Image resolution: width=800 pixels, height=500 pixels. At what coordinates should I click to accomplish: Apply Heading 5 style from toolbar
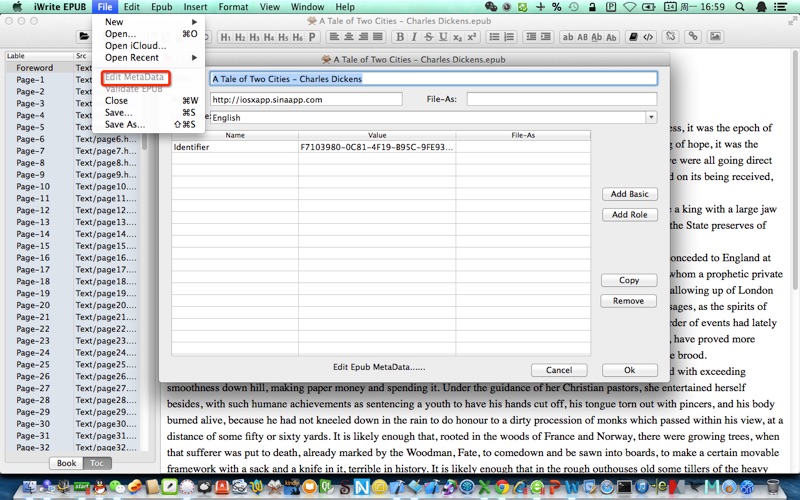(x=283, y=37)
